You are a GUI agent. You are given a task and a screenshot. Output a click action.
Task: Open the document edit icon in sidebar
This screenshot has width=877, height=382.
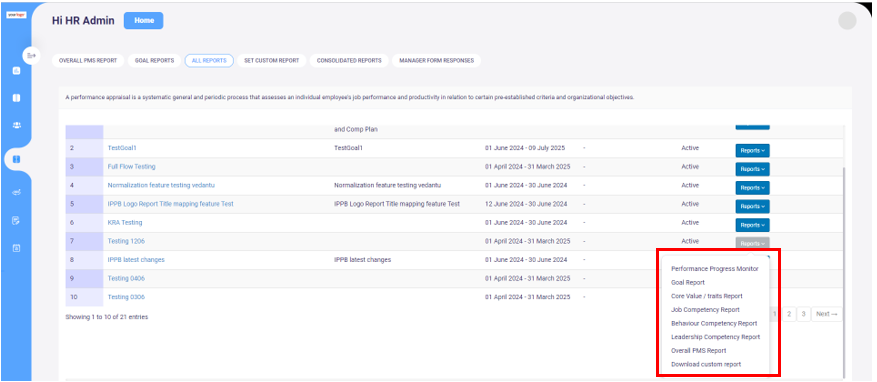(16, 220)
